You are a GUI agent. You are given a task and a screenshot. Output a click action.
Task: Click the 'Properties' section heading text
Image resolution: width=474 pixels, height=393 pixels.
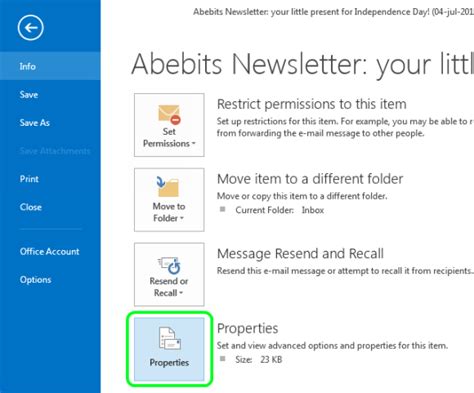click(247, 328)
